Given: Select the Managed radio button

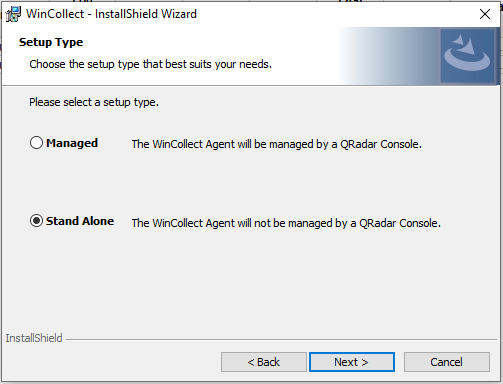Looking at the screenshot, I should 36,143.
